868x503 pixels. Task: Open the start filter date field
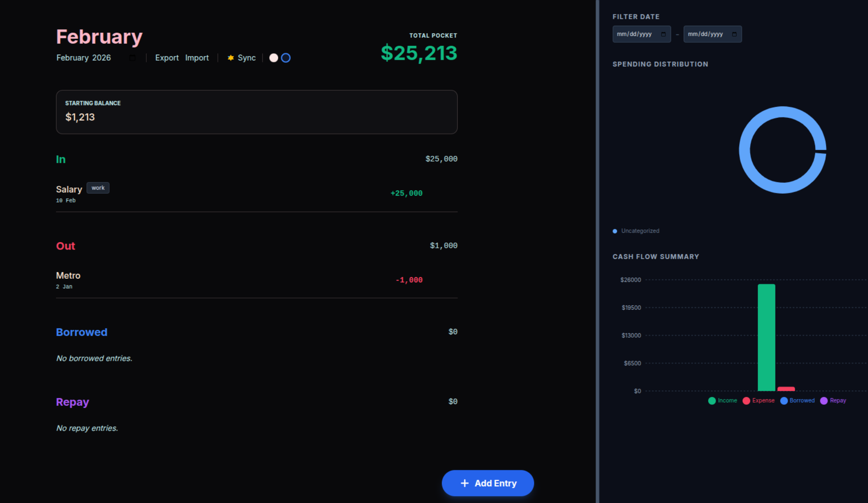point(635,34)
